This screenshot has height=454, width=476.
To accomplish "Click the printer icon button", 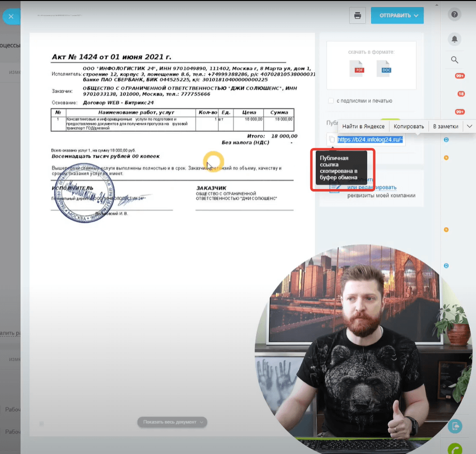I will 357,15.
